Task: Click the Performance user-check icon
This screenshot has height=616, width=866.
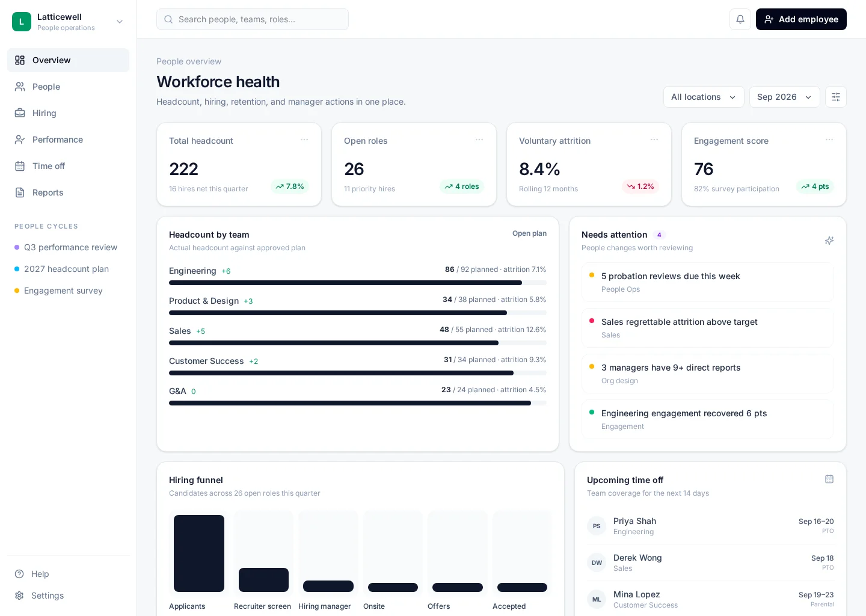Action: pos(20,140)
